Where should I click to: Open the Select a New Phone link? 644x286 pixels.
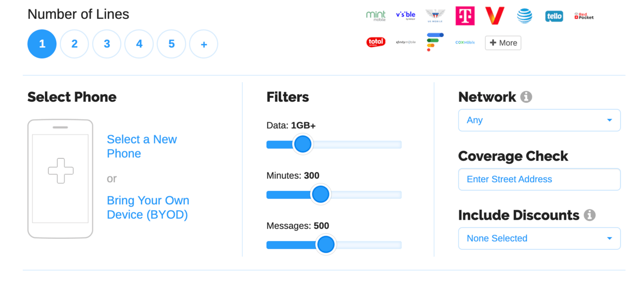(x=142, y=146)
